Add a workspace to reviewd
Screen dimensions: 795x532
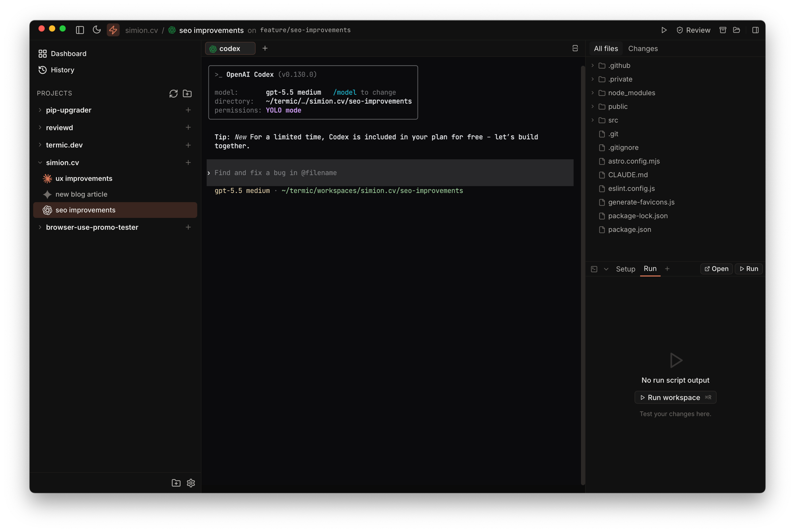(188, 128)
